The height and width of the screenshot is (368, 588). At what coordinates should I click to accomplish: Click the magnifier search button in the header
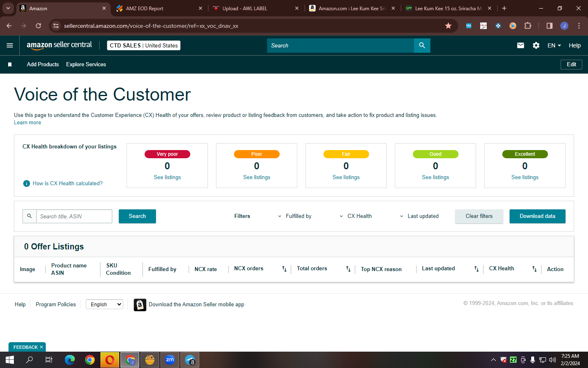point(422,45)
